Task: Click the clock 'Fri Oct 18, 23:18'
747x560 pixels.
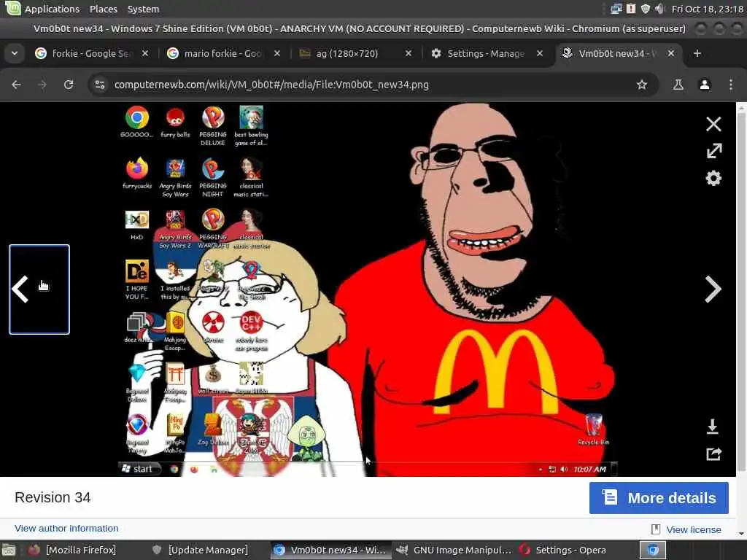Action: (707, 9)
